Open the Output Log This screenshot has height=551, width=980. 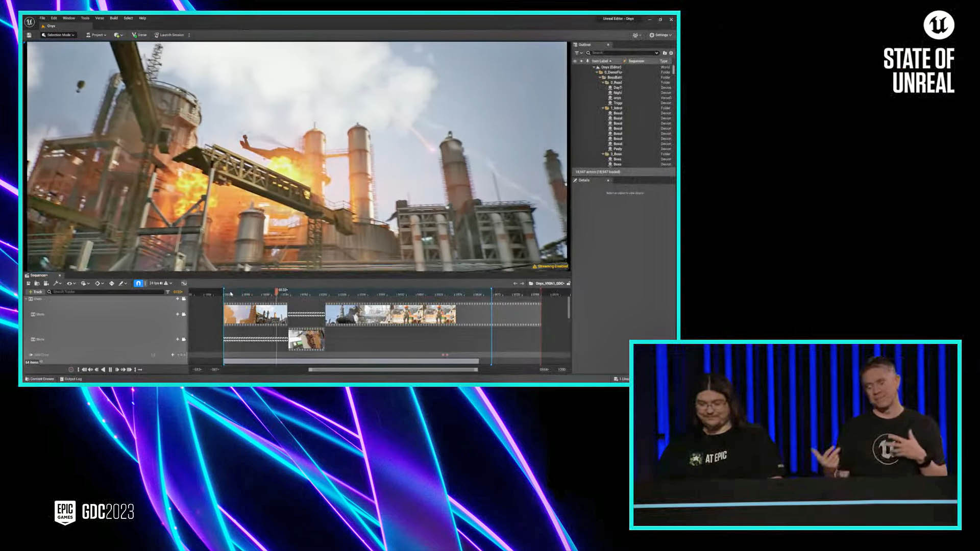[x=71, y=380]
